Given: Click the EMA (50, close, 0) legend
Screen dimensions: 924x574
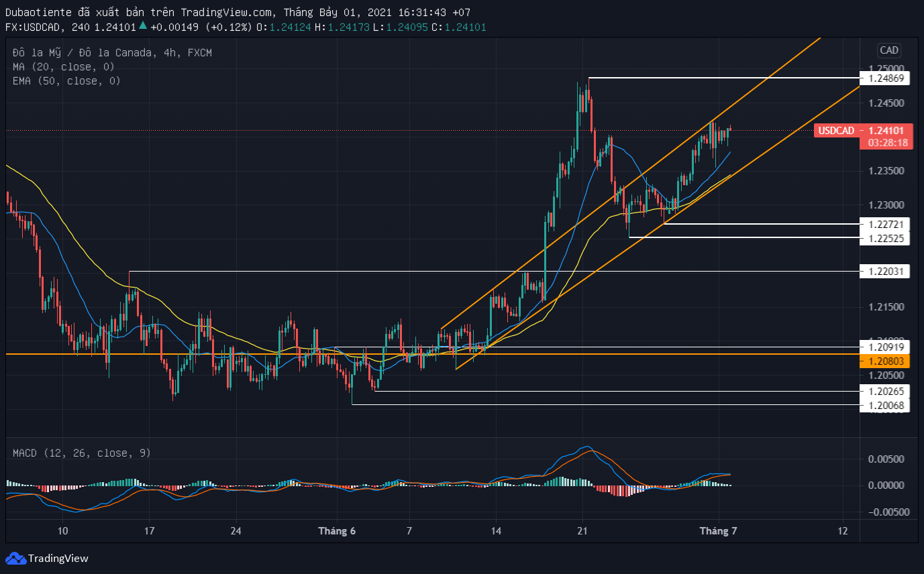Looking at the screenshot, I should tap(66, 80).
